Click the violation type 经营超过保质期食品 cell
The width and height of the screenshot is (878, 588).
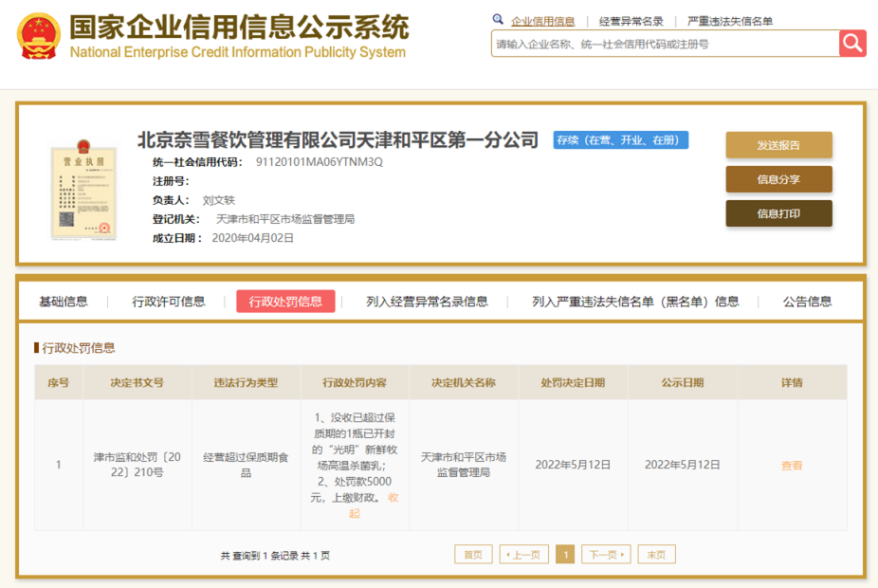pos(246,466)
